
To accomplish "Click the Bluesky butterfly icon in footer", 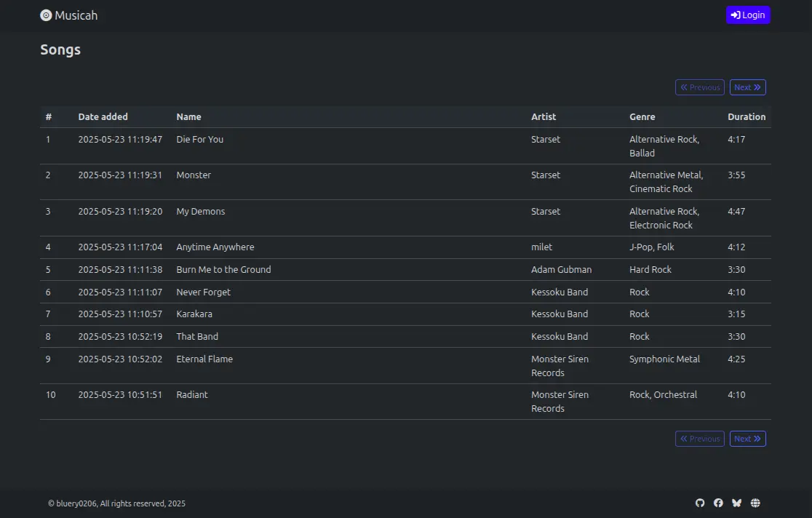I will click(x=736, y=503).
